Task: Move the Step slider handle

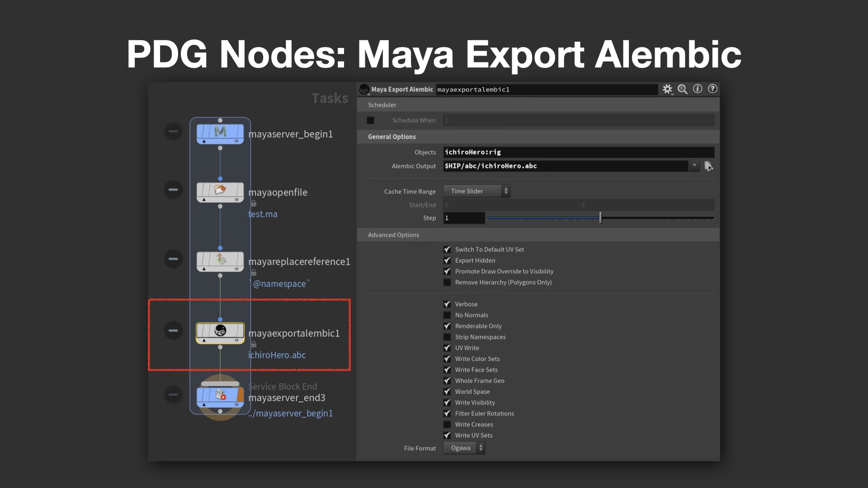Action: click(600, 218)
